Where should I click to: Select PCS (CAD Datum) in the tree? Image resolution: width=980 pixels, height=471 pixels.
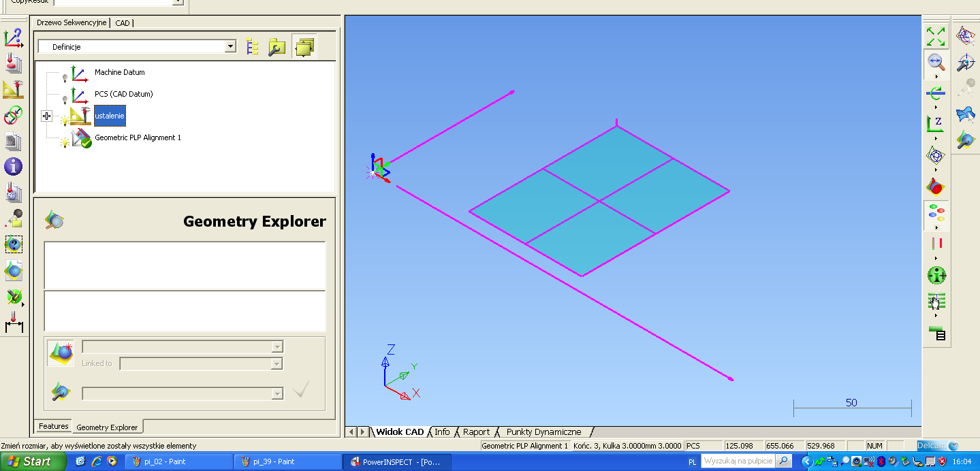coord(123,94)
